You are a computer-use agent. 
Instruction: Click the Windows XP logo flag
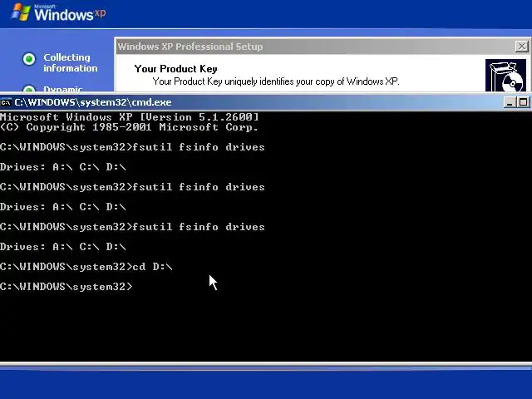pyautogui.click(x=21, y=12)
